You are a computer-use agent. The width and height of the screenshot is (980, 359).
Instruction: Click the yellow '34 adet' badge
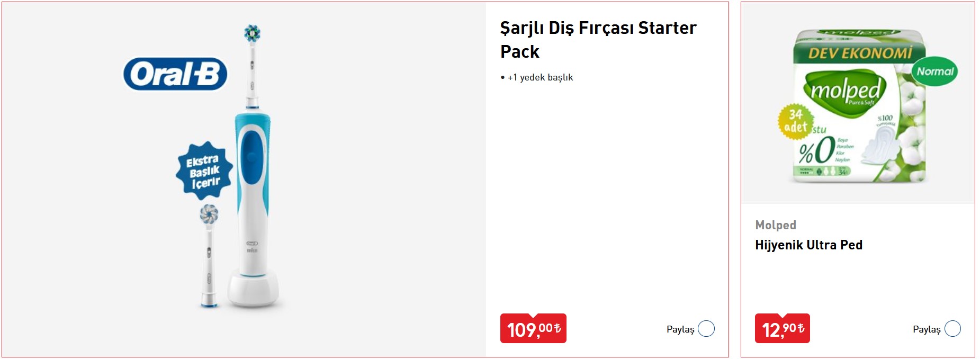point(795,121)
